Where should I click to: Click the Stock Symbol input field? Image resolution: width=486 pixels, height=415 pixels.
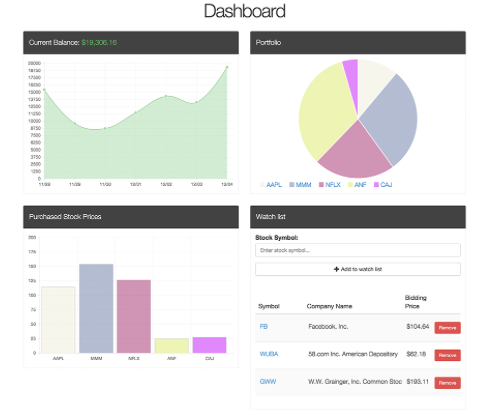tap(358, 250)
